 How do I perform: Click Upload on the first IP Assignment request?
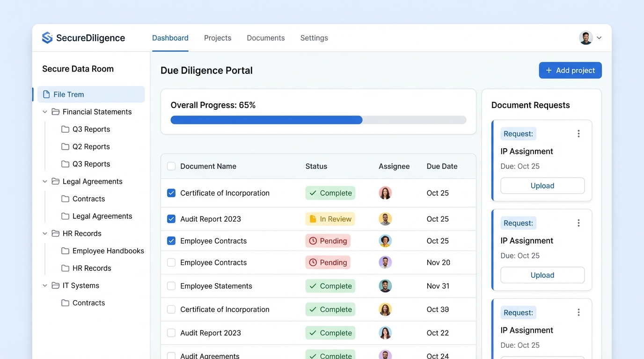pyautogui.click(x=542, y=186)
